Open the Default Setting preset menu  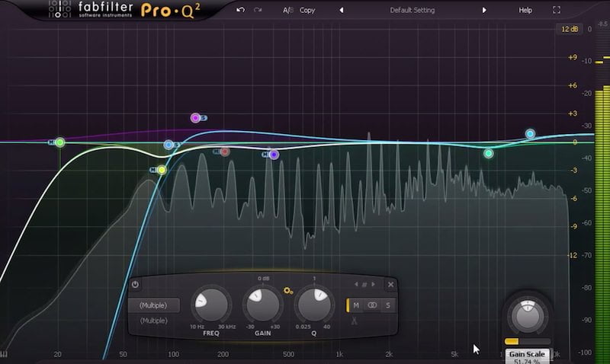412,10
